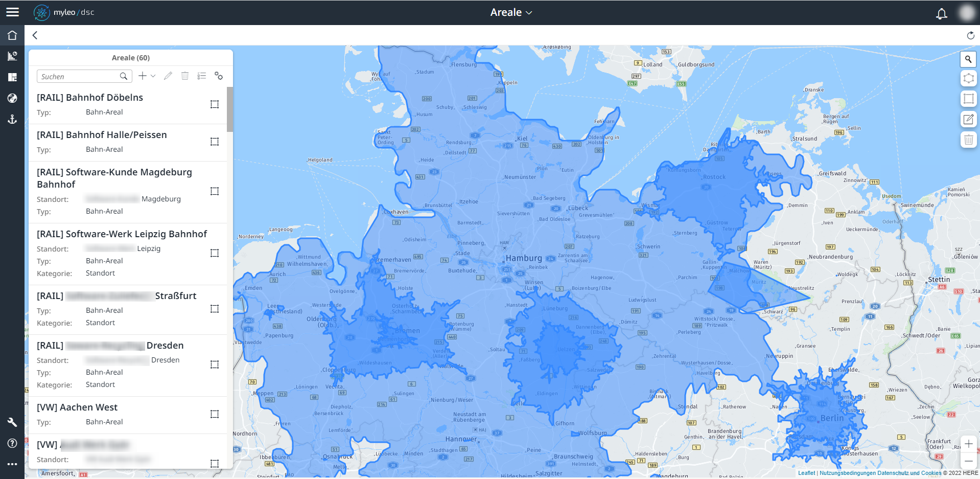This screenshot has height=479, width=980.
Task: Open the wrench tools sidebar icon
Action: click(12, 422)
